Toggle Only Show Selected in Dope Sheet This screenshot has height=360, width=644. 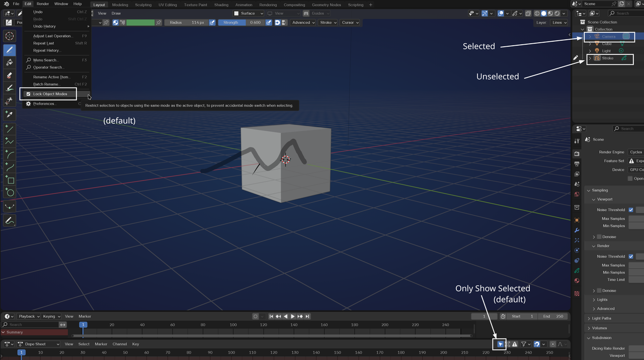499,344
